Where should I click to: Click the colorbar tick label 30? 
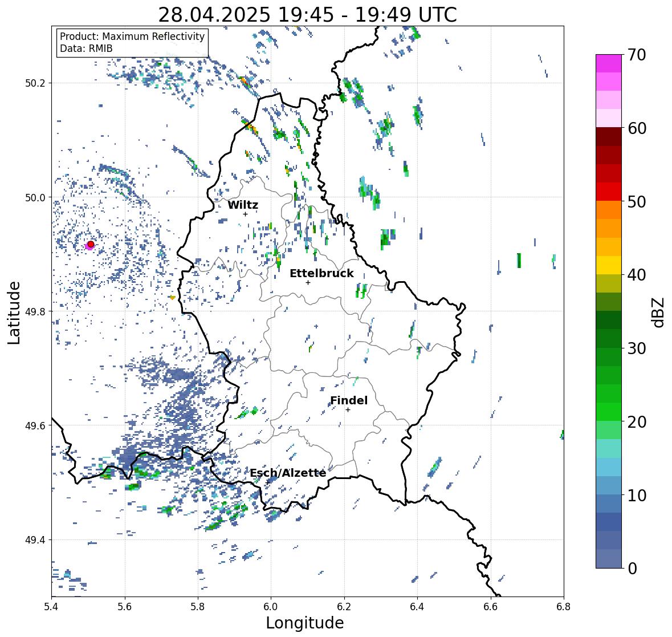tap(637, 348)
